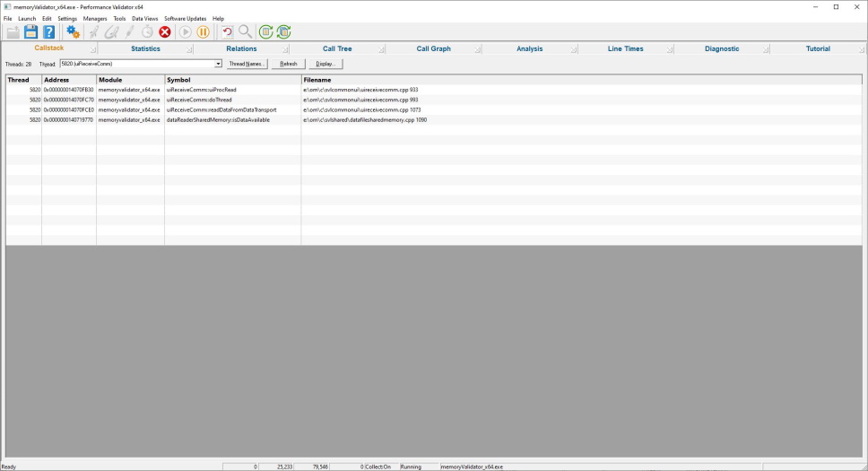This screenshot has width=868, height=471.
Task: Click corner icon on Line Times tab
Action: [x=670, y=50]
